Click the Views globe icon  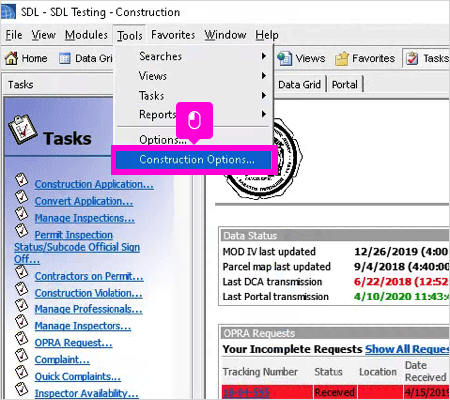[285, 58]
